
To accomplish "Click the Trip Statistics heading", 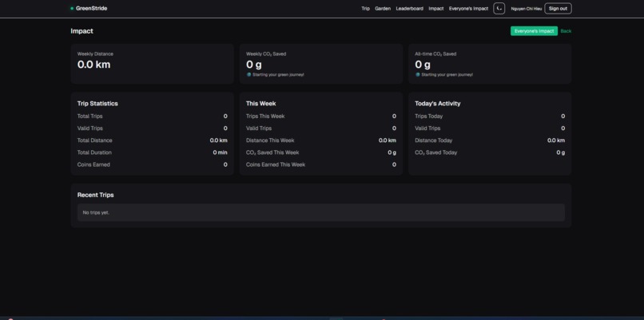I will [x=97, y=104].
